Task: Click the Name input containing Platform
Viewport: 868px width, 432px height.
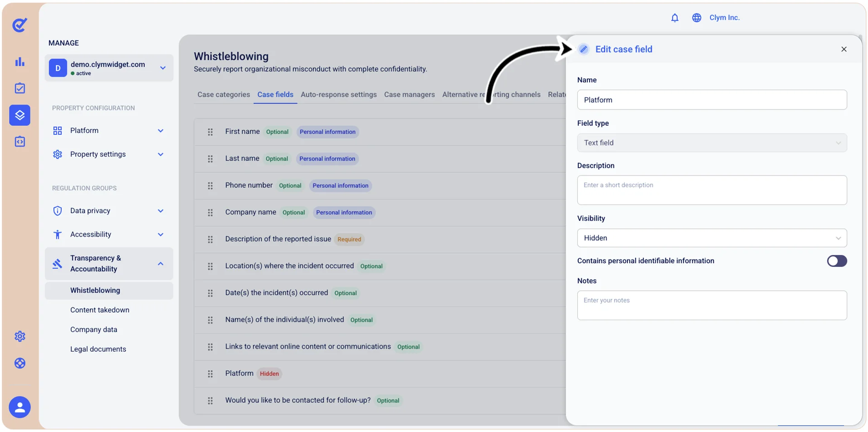Action: pyautogui.click(x=712, y=100)
